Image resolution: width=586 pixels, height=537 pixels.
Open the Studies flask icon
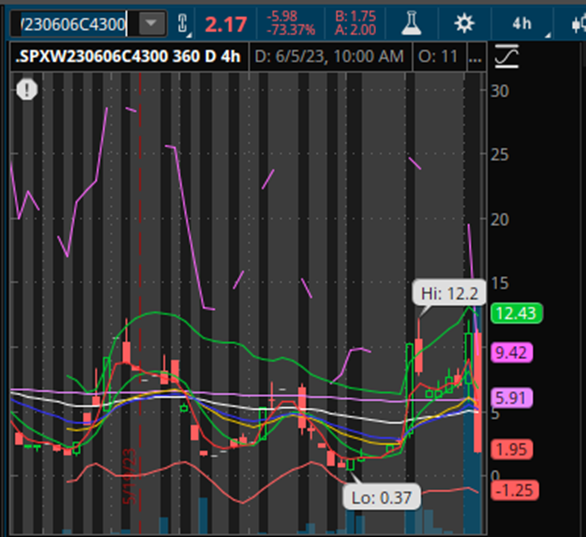(411, 24)
